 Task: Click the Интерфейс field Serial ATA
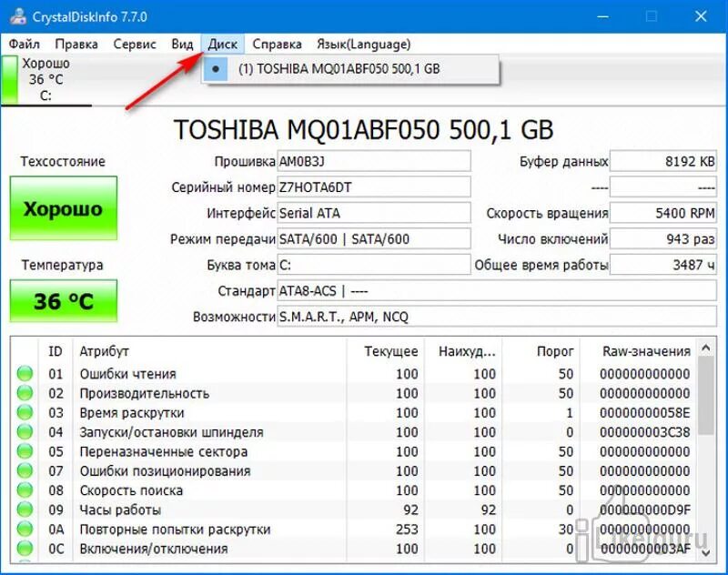[374, 213]
